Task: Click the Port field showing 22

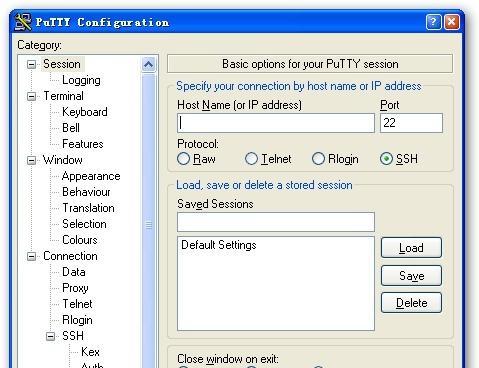Action: [411, 123]
